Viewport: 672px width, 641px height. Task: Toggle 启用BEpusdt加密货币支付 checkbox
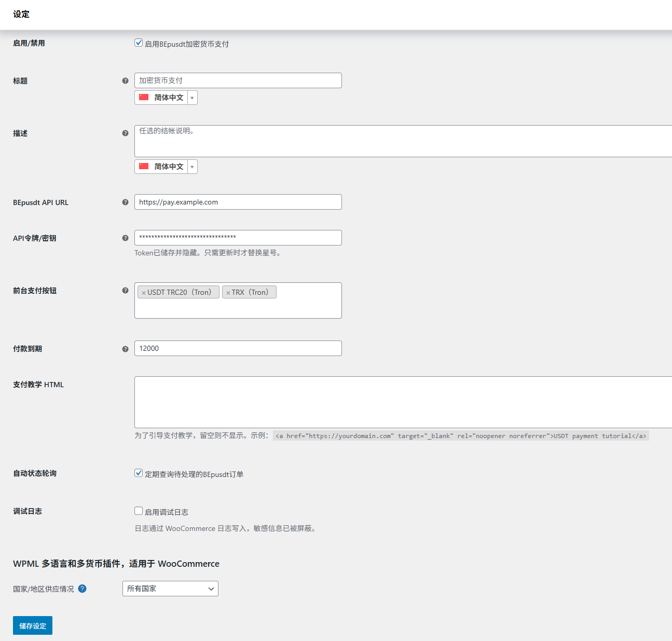[x=139, y=43]
